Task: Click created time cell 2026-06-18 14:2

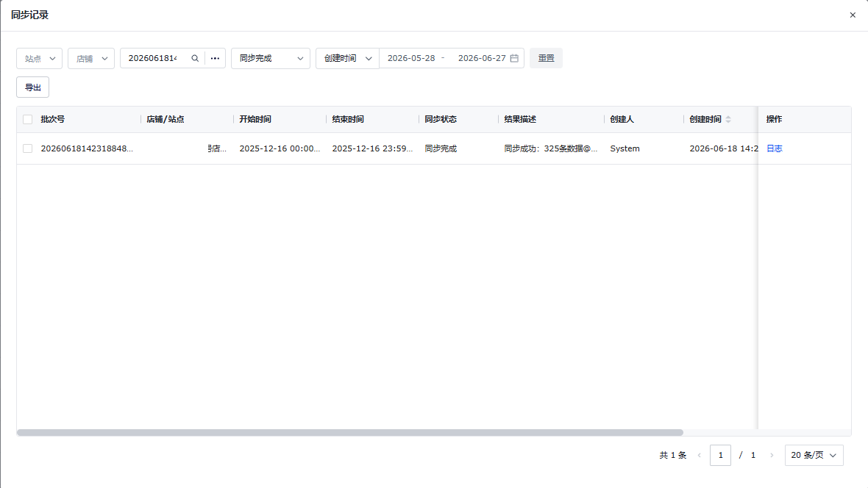Action: point(724,149)
